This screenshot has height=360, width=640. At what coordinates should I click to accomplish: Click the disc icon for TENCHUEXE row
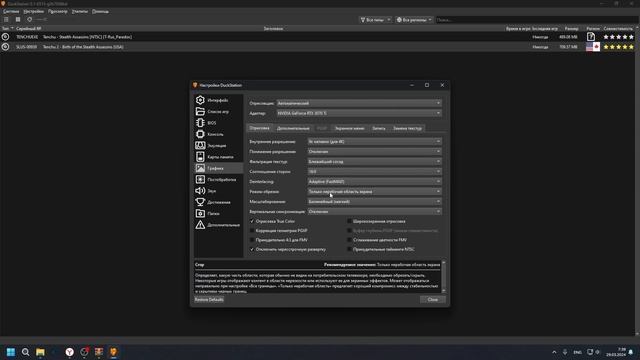click(x=5, y=37)
